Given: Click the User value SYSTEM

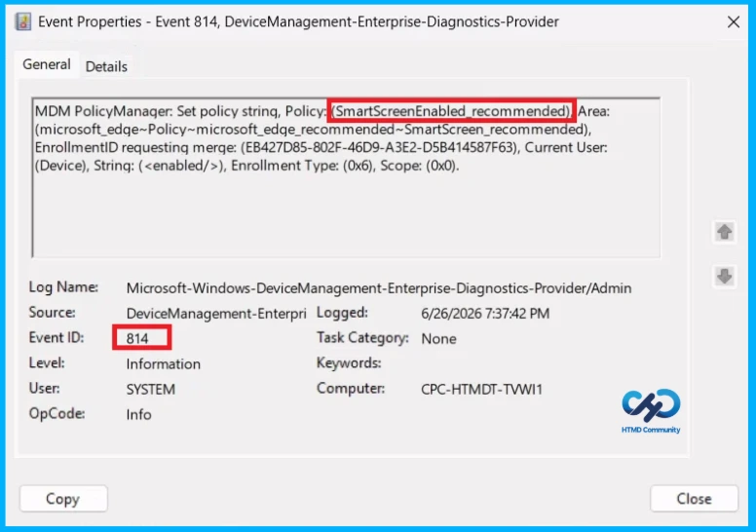Looking at the screenshot, I should pos(151,389).
